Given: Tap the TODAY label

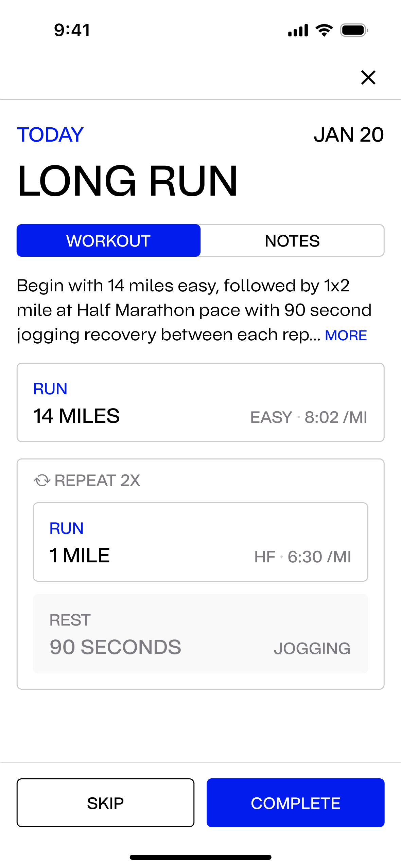Looking at the screenshot, I should point(50,135).
